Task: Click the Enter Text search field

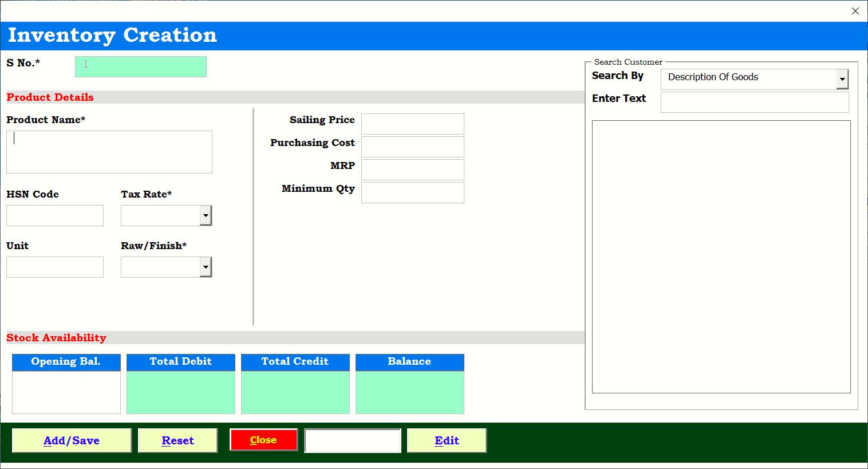Action: point(754,103)
